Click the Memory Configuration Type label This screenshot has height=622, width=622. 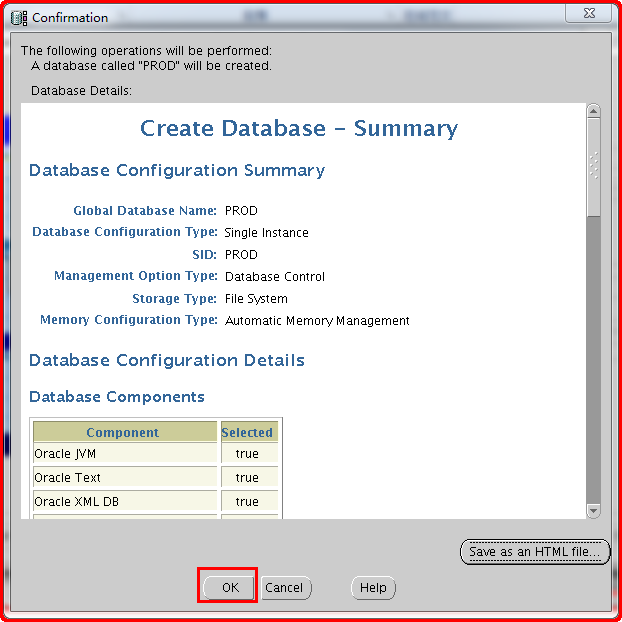[129, 320]
